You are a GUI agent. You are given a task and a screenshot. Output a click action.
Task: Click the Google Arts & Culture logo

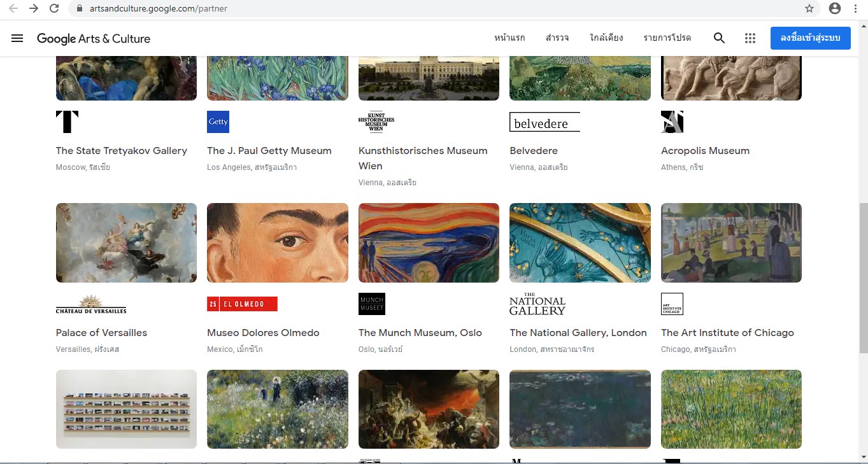(x=94, y=38)
